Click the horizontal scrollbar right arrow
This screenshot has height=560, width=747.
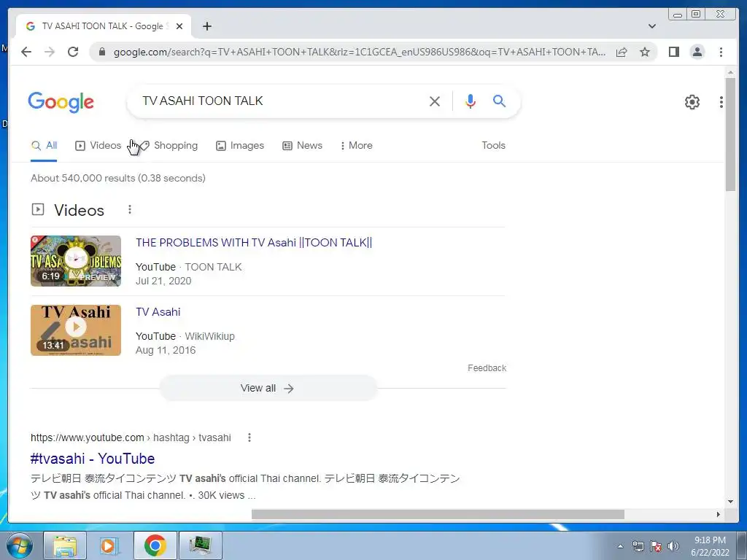click(x=719, y=514)
